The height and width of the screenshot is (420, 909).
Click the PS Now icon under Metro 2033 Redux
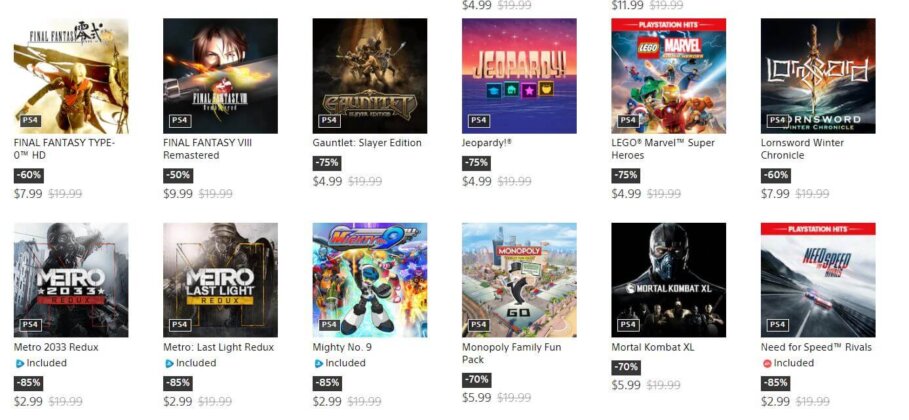click(19, 363)
